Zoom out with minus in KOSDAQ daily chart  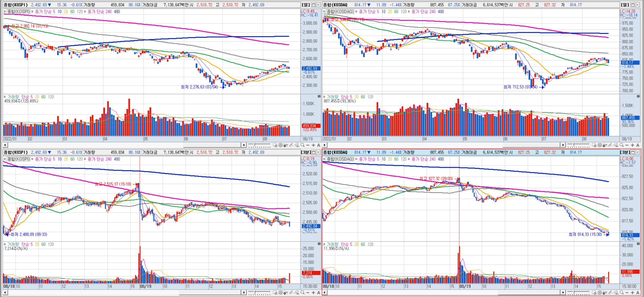click(x=627, y=145)
